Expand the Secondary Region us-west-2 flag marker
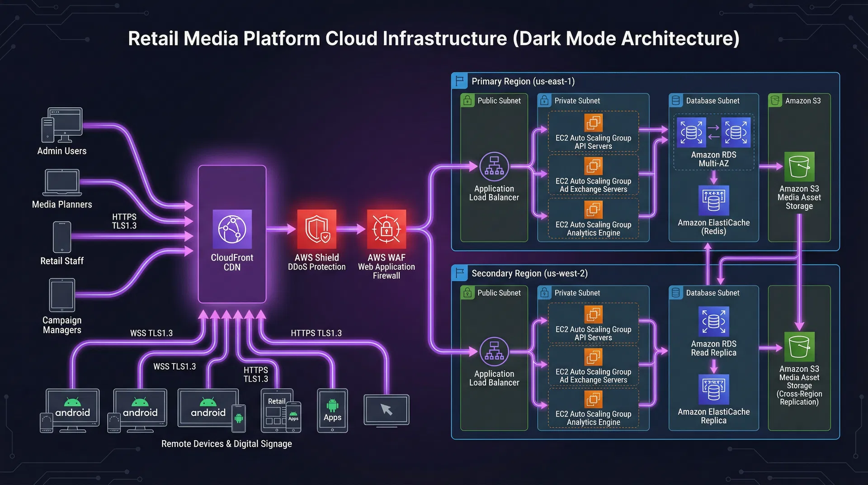868x485 pixels. tap(459, 273)
